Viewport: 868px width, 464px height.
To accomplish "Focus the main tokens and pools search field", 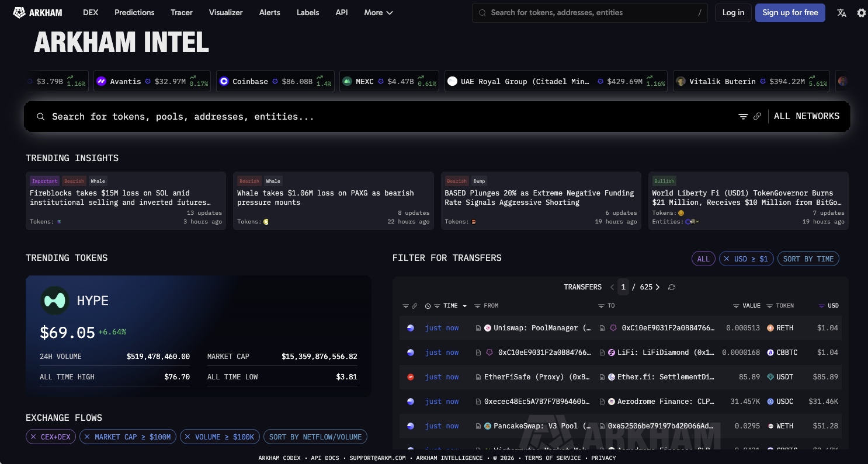I will tap(386, 117).
